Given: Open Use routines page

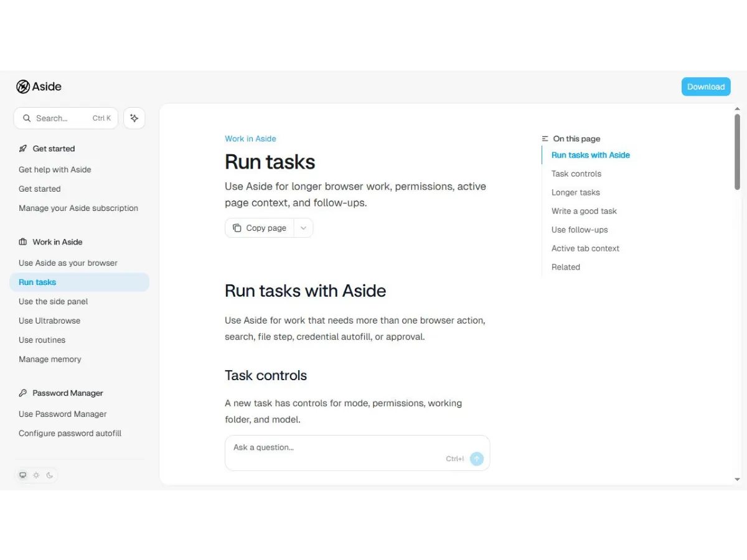Looking at the screenshot, I should pyautogui.click(x=42, y=340).
